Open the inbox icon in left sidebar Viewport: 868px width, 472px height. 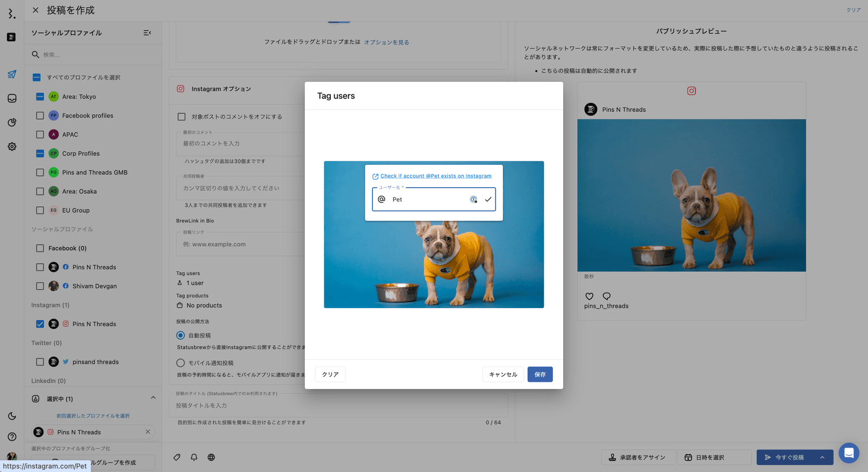tap(12, 98)
